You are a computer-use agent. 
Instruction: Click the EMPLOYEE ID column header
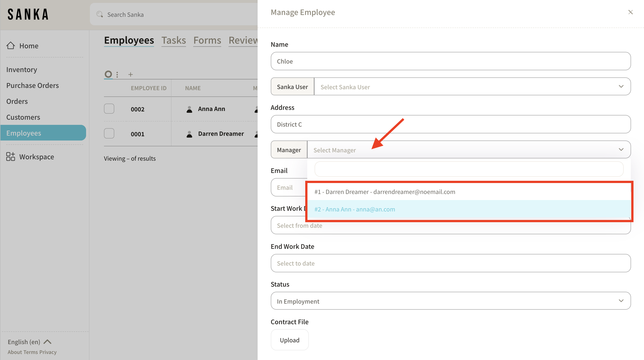coord(148,88)
